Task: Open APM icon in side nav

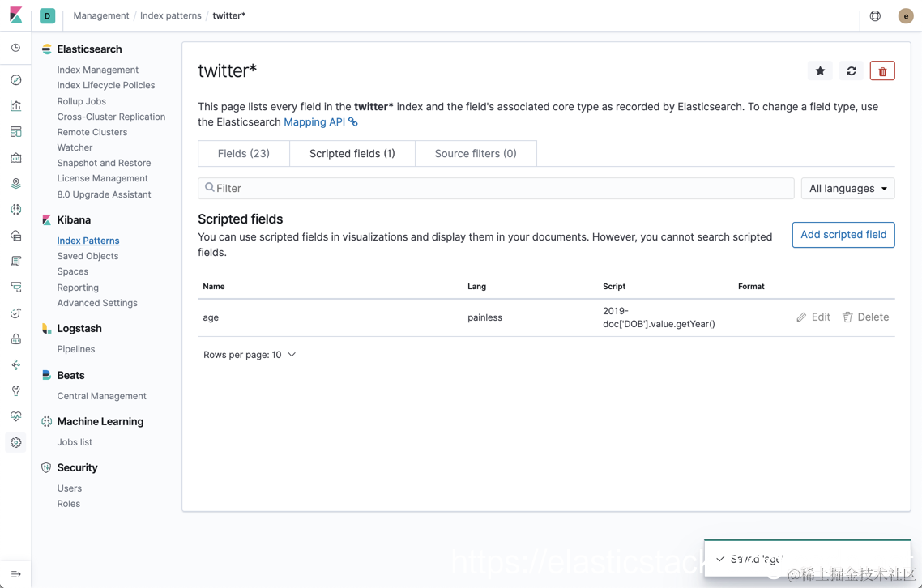Action: [x=16, y=287]
